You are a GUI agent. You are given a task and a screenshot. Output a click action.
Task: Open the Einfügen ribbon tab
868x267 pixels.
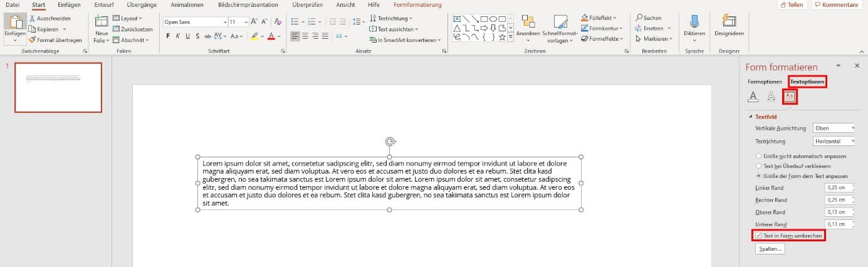pos(69,5)
